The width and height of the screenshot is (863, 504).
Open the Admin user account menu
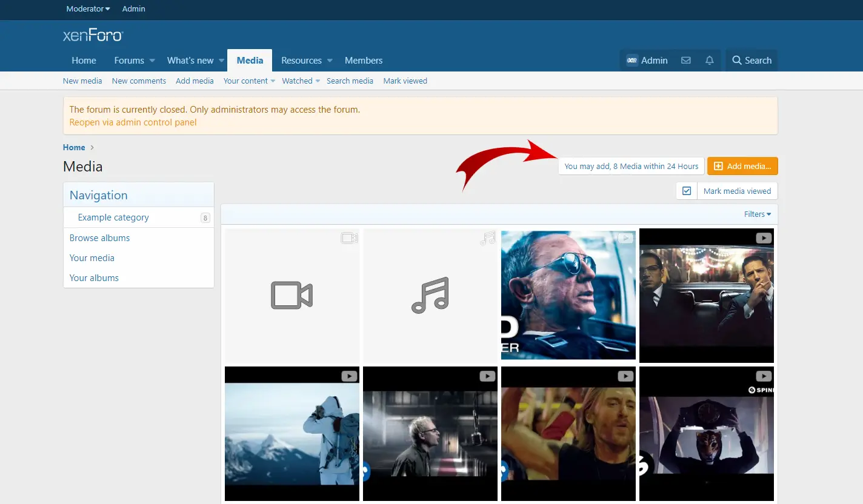647,61
